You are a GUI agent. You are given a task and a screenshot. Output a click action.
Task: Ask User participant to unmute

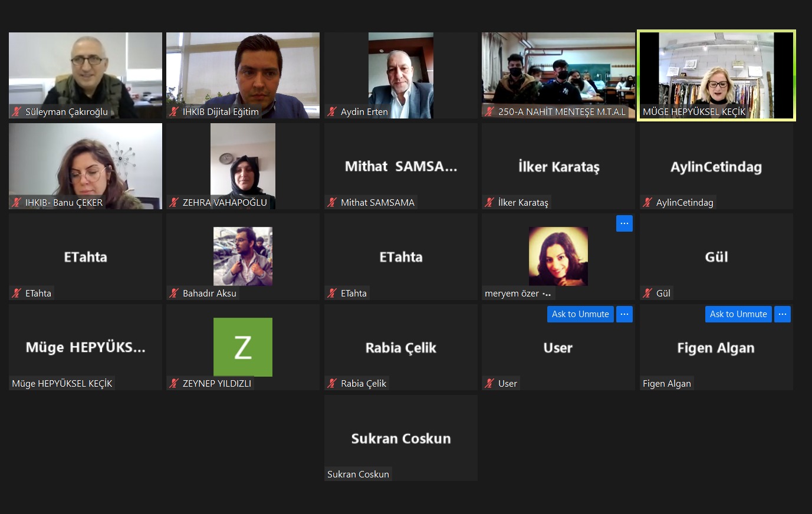(580, 314)
